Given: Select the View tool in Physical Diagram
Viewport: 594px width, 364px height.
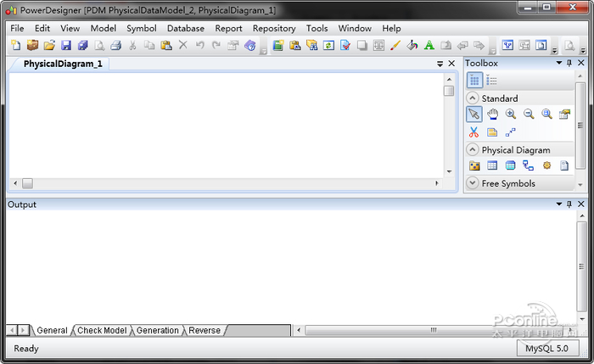Looking at the screenshot, I should (x=510, y=165).
